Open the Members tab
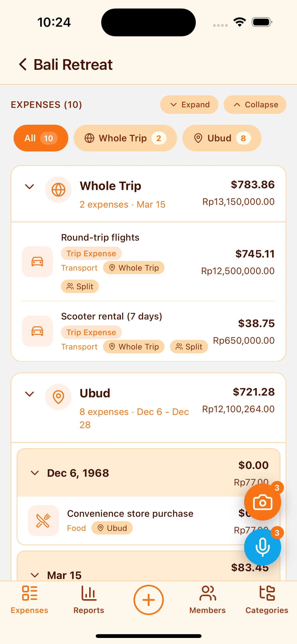 (207, 600)
